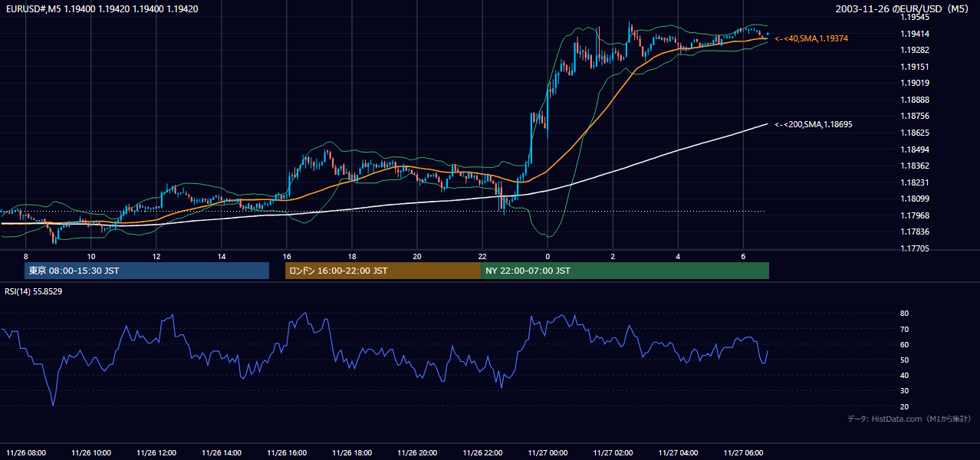The image size is (980, 460).
Task: Click price axis value 1.18362
Action: pos(915,166)
